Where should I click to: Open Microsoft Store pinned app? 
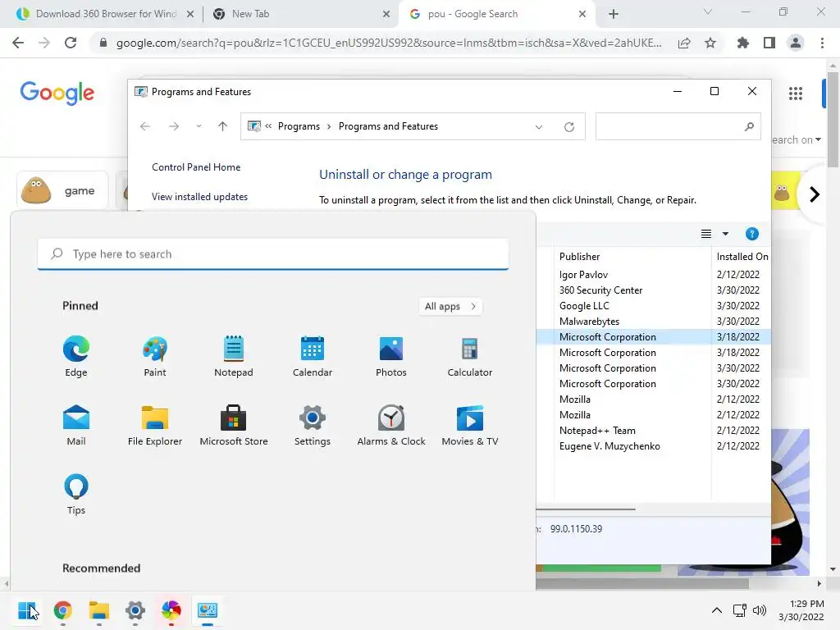[234, 426]
